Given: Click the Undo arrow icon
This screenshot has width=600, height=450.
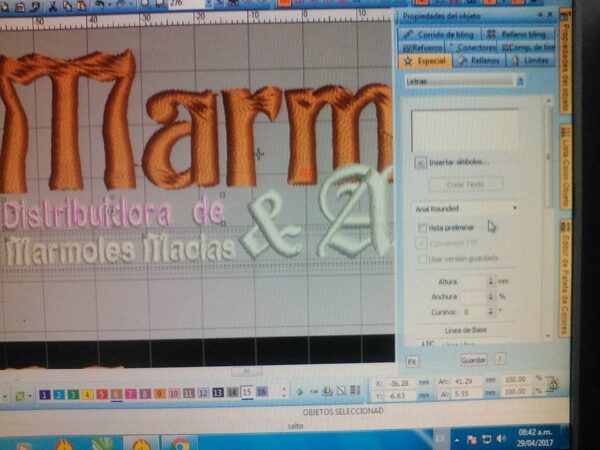Looking at the screenshot, I should 100,4.
